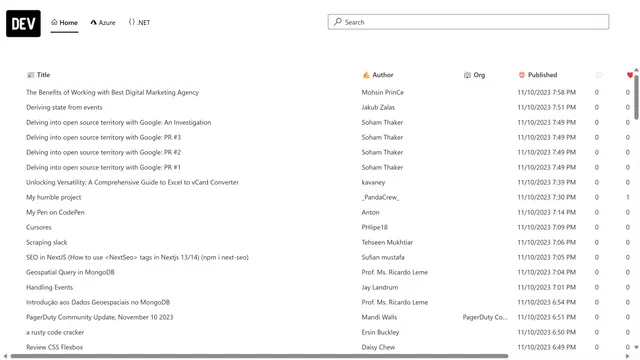Viewport: 640px width, 360px height.
Task: Open the Home tab
Action: tap(64, 22)
